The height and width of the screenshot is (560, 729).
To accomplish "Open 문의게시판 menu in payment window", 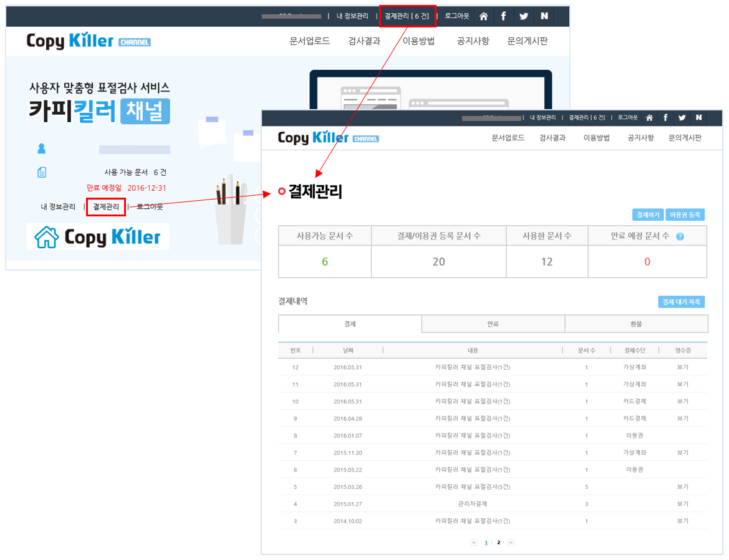I will tap(685, 138).
